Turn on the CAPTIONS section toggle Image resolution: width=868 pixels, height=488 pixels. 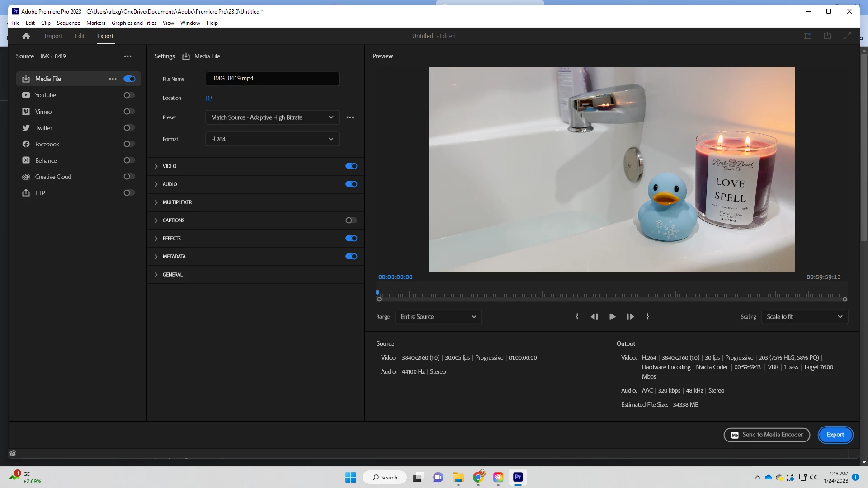pos(351,221)
